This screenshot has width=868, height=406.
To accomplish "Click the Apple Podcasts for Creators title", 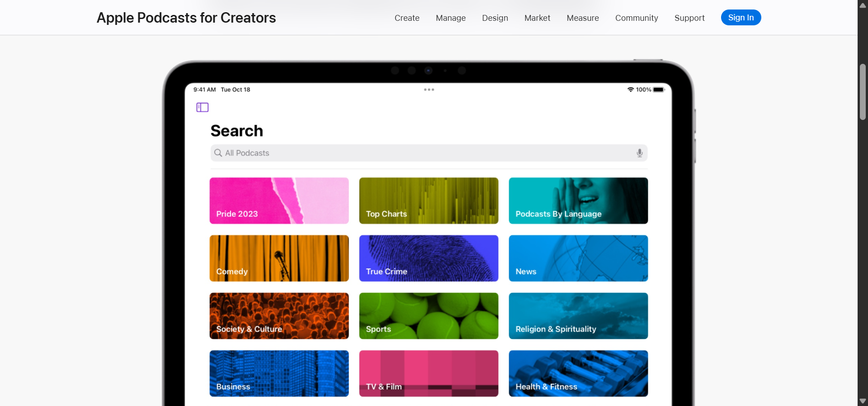I will pyautogui.click(x=186, y=18).
